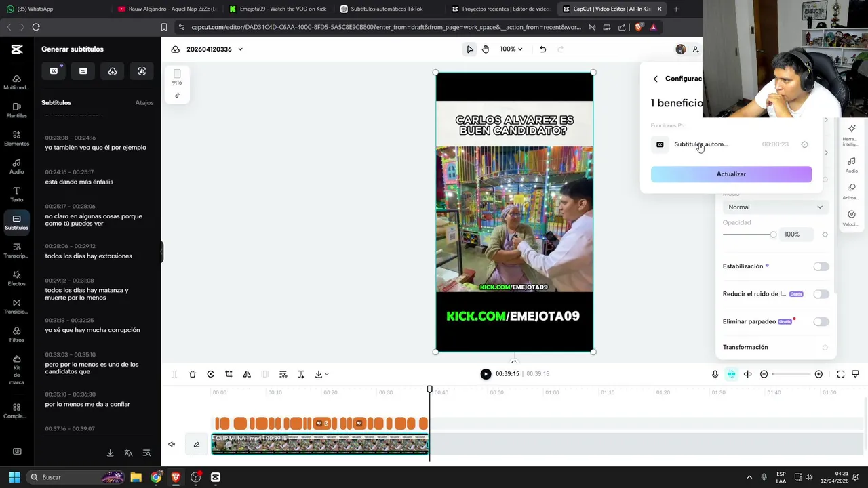Viewport: 868px width, 488px height.
Task: Switch to the Proyectos recientes tab
Action: (x=500, y=9)
